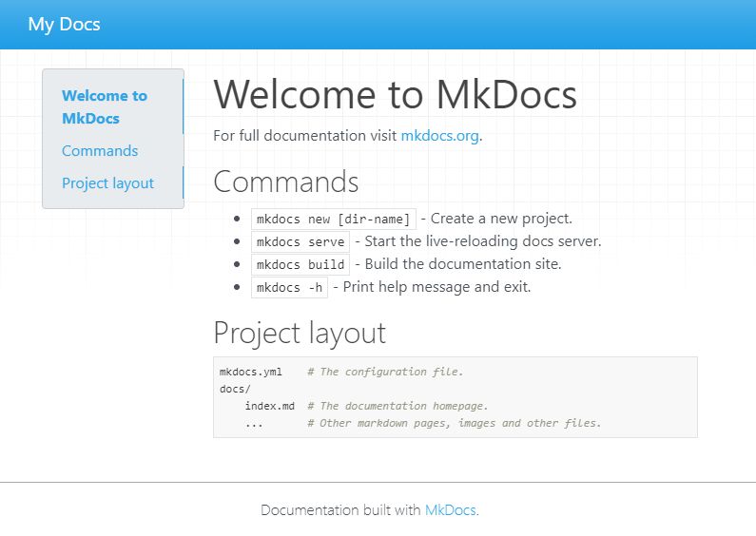
Task: Open the My Docs site title
Action: tap(64, 24)
